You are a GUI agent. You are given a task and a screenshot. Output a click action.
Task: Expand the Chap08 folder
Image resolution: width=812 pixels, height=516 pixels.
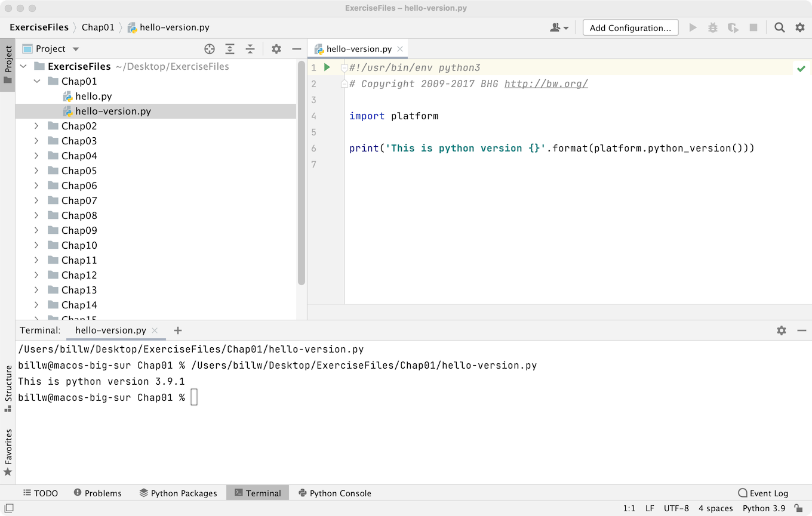point(37,215)
